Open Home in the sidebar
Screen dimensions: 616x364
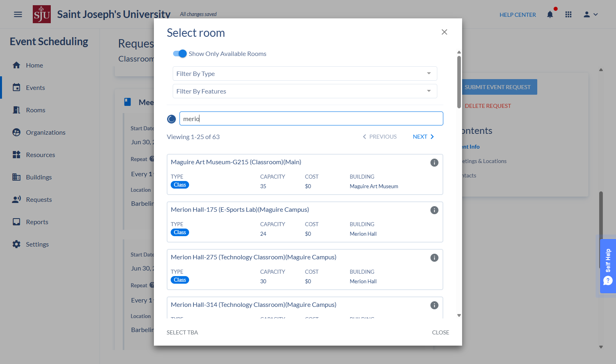34,65
